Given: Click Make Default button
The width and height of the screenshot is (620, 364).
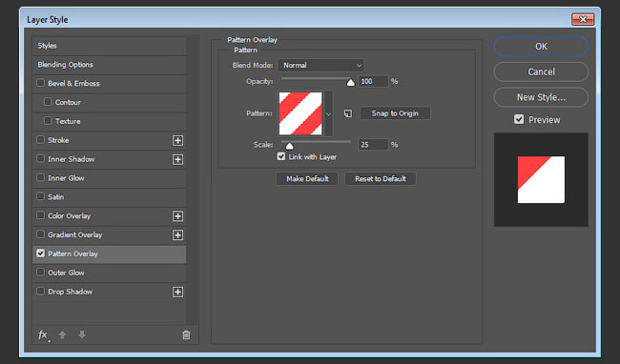Looking at the screenshot, I should [307, 179].
